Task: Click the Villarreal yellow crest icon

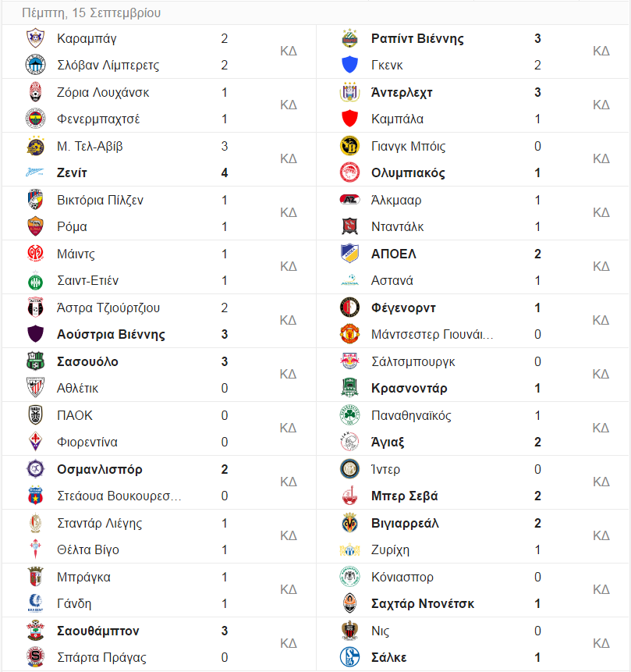Action: click(349, 523)
